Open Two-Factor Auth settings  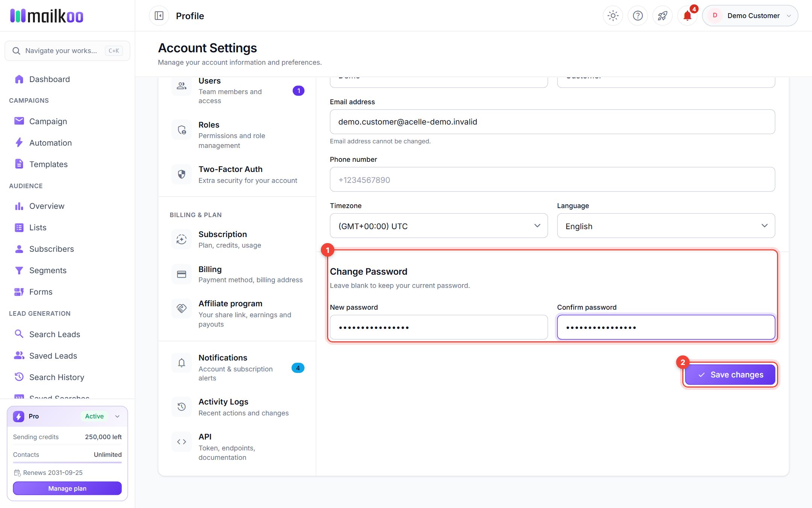coord(237,175)
